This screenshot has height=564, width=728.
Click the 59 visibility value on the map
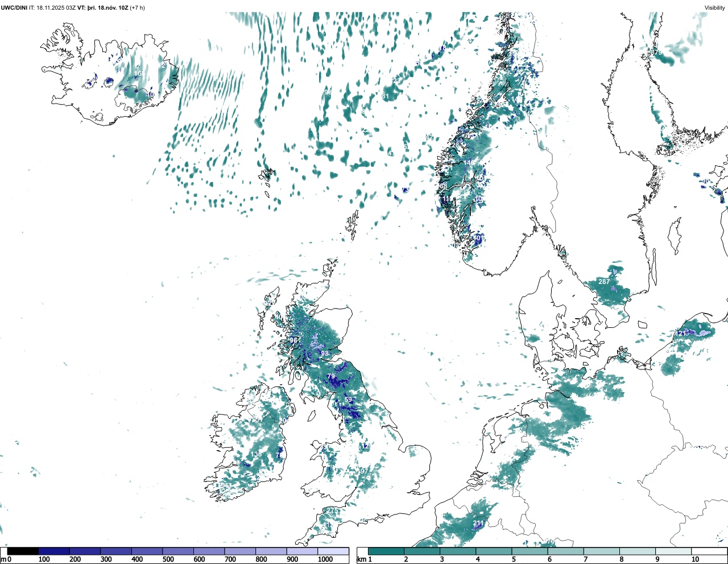click(x=349, y=400)
